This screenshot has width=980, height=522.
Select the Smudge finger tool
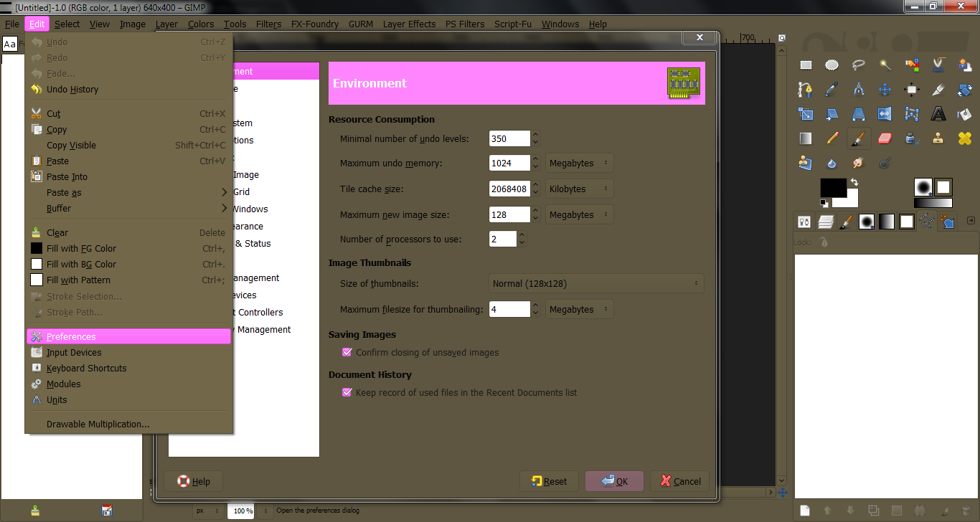pyautogui.click(x=858, y=163)
